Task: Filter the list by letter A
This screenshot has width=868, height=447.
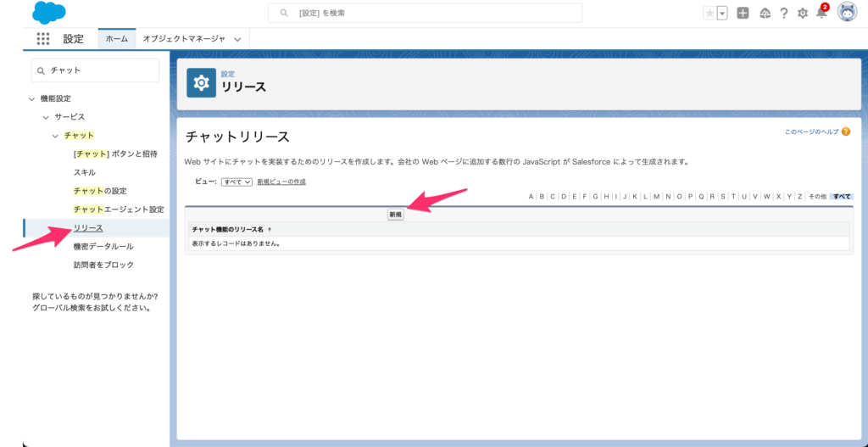Action: pyautogui.click(x=531, y=197)
